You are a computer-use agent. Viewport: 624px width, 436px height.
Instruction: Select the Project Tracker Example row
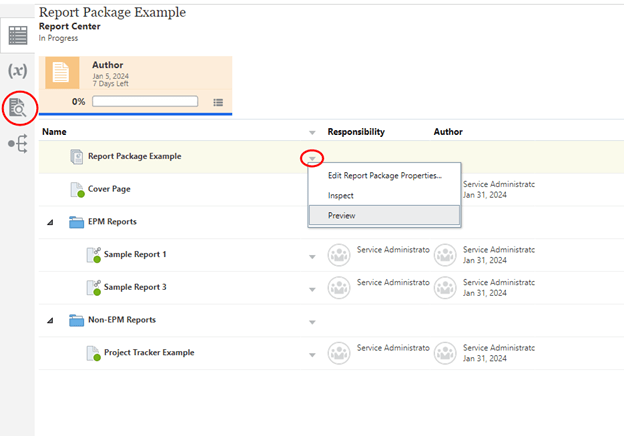pos(149,352)
